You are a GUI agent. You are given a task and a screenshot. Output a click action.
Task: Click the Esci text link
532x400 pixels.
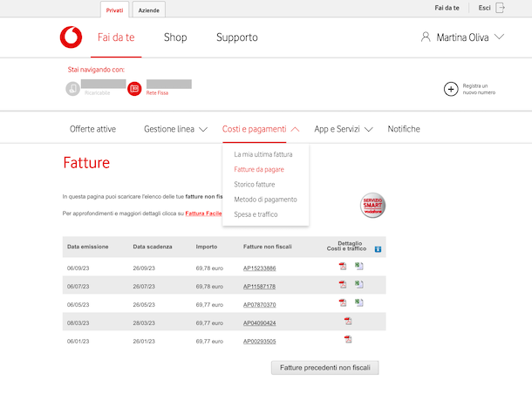click(x=485, y=8)
